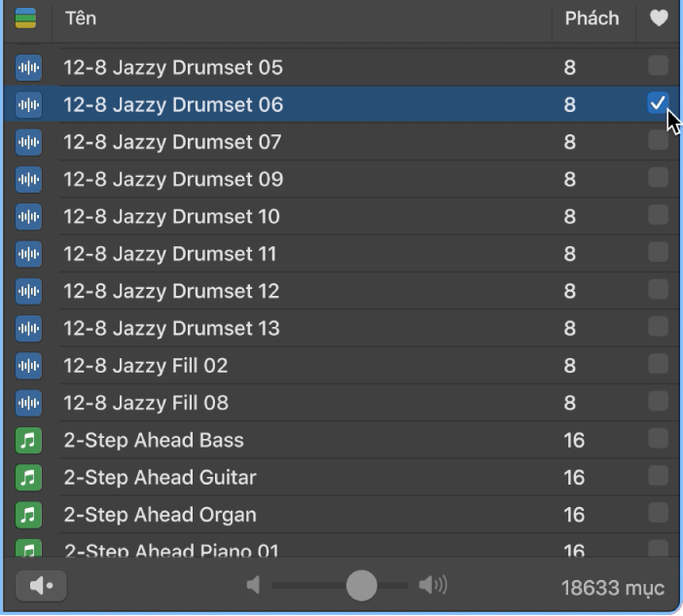Click MIDI note icon beside 2-Step Ahead Guitar
Image resolution: width=683 pixels, height=616 pixels.
coord(29,478)
